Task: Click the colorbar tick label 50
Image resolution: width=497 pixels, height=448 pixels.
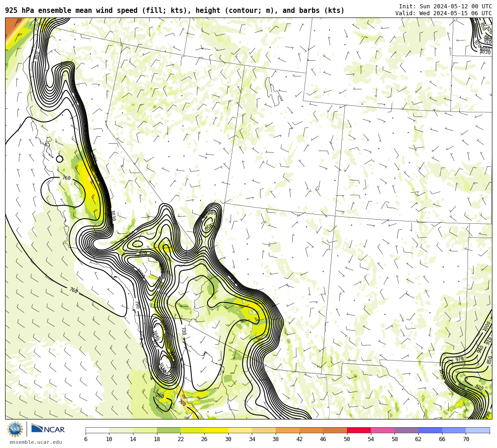Action: tap(347, 439)
